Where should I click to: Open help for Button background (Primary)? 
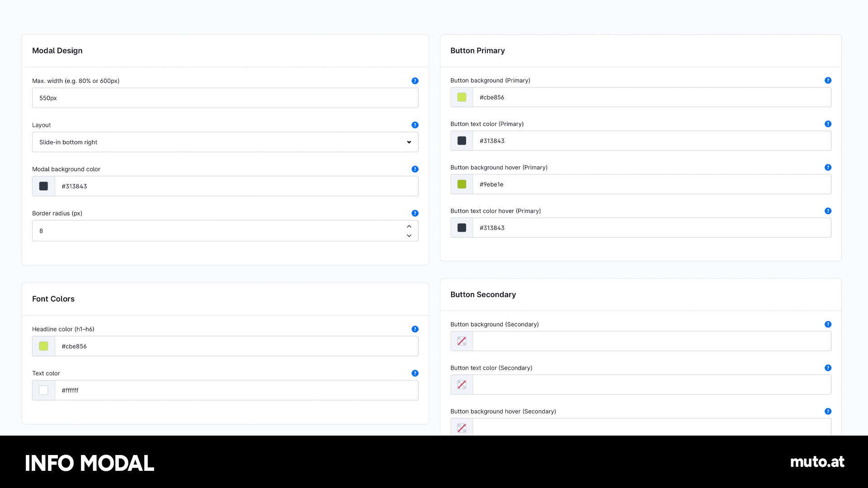point(828,80)
